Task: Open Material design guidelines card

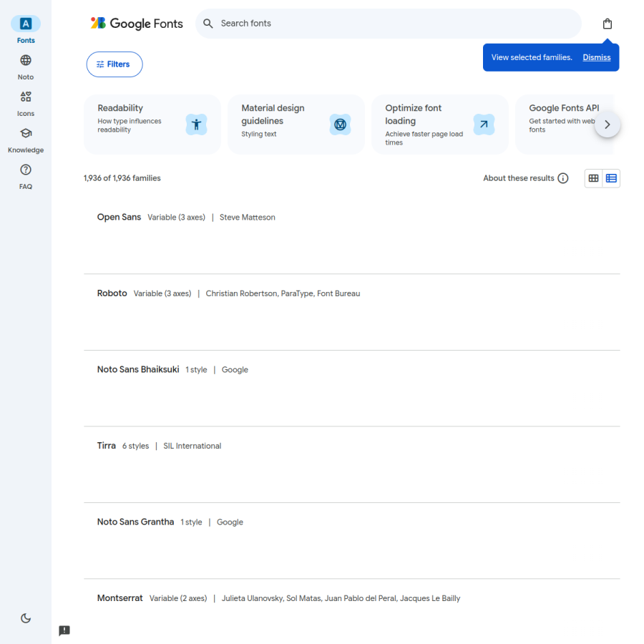Action: tap(296, 125)
